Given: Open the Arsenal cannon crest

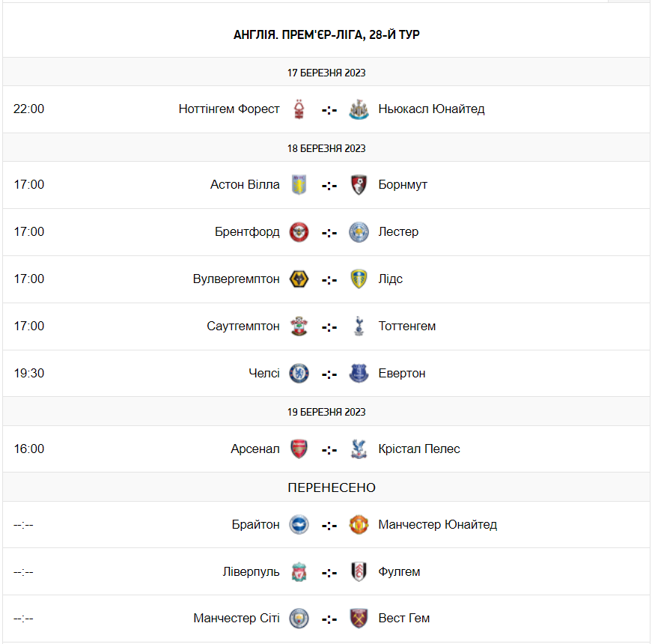Looking at the screenshot, I should point(299,449).
